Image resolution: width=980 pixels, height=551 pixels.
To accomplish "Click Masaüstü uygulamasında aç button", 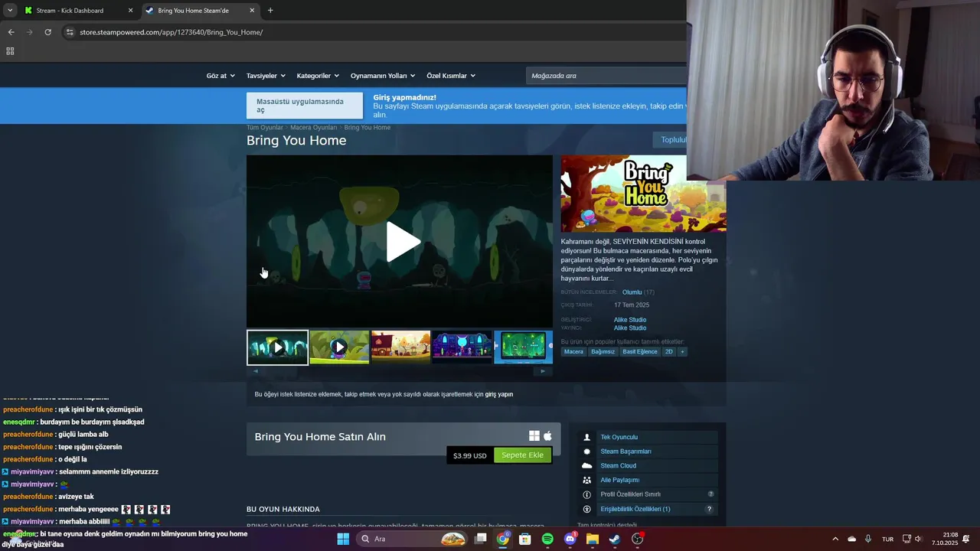I will pyautogui.click(x=305, y=106).
